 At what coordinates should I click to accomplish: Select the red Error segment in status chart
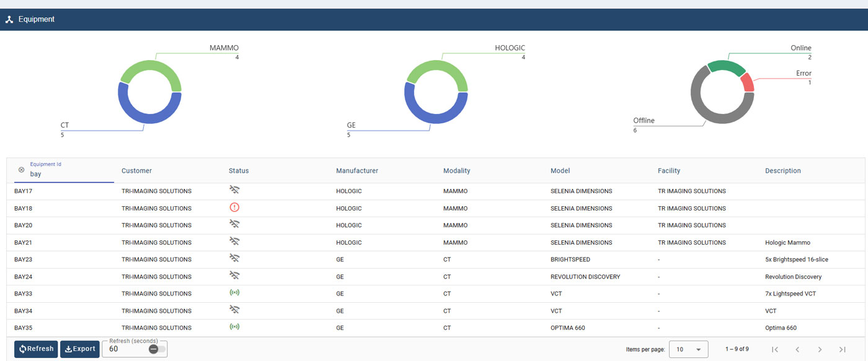tap(747, 82)
